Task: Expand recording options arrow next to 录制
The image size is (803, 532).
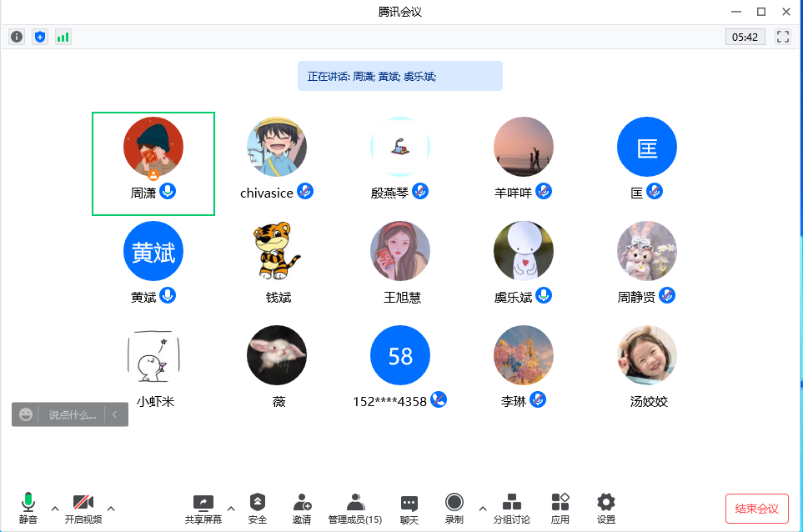Action: point(483,509)
